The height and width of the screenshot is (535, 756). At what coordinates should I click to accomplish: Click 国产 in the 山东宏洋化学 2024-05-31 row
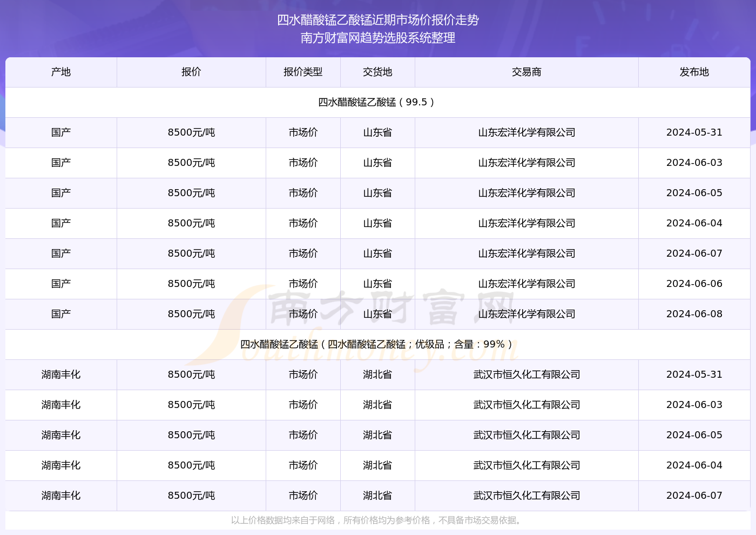tap(61, 132)
